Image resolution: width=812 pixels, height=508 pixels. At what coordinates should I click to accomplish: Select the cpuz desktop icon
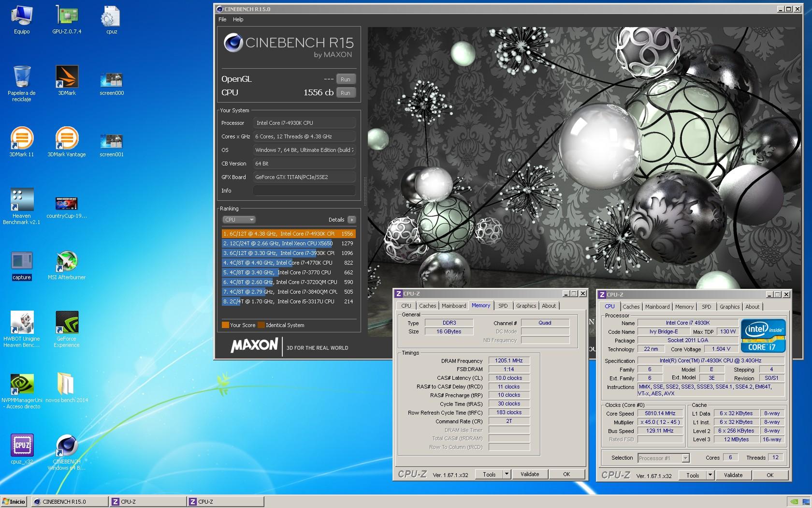click(112, 20)
